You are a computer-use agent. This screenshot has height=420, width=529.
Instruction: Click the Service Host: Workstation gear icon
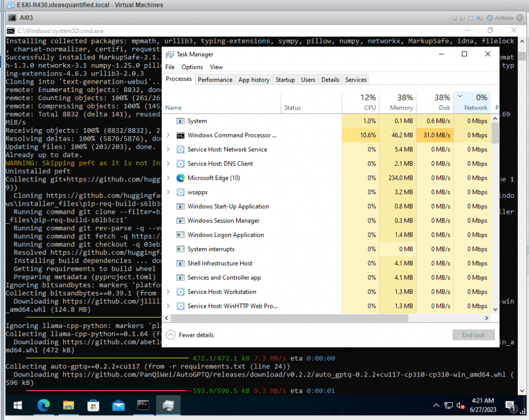(x=180, y=292)
